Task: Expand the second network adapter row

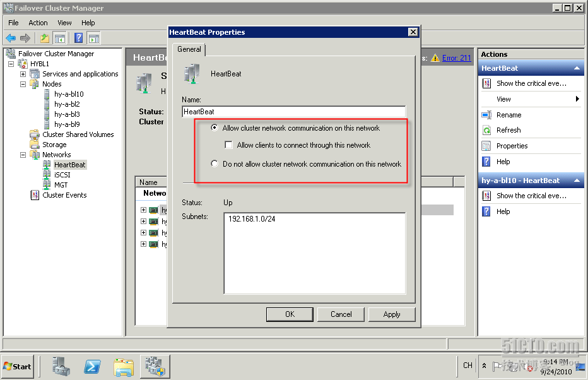Action: [x=143, y=222]
